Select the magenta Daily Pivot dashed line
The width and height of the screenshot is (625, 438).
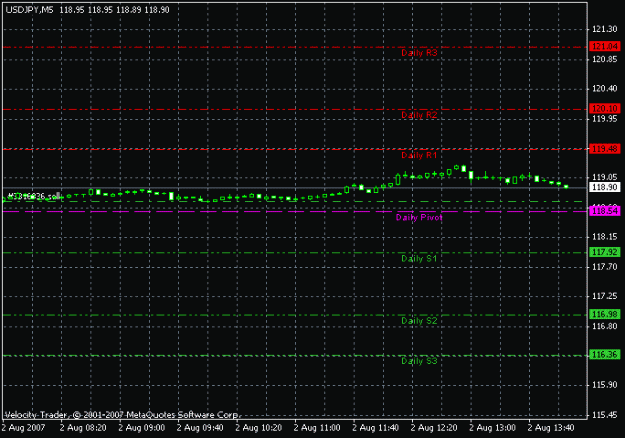coord(295,211)
